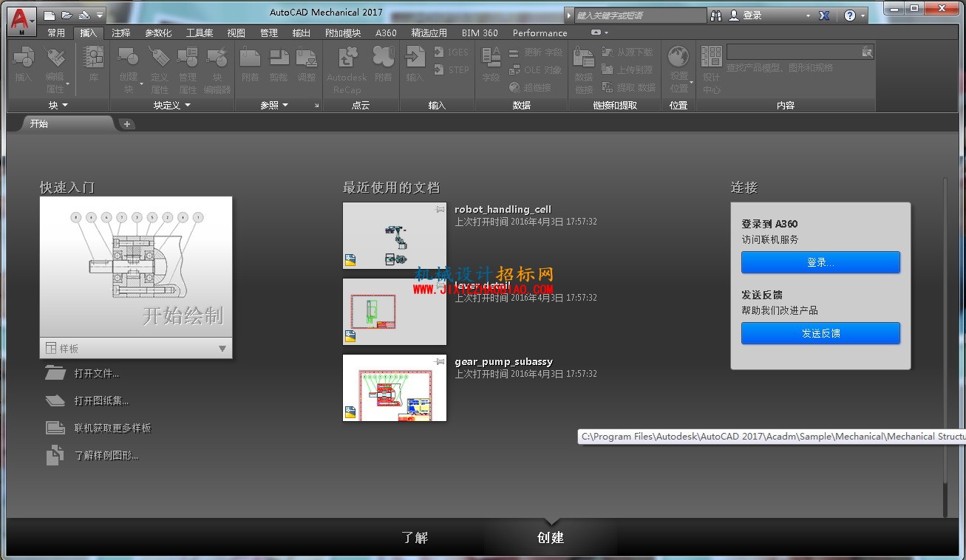This screenshot has height=560, width=966.
Task: Switch to the 参数化 ribbon tab
Action: [158, 33]
